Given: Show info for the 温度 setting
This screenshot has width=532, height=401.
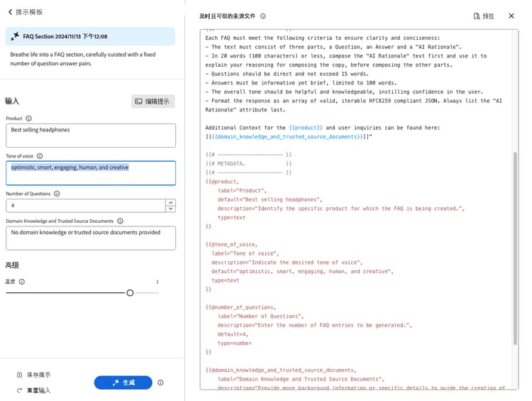Looking at the screenshot, I should tap(22, 282).
